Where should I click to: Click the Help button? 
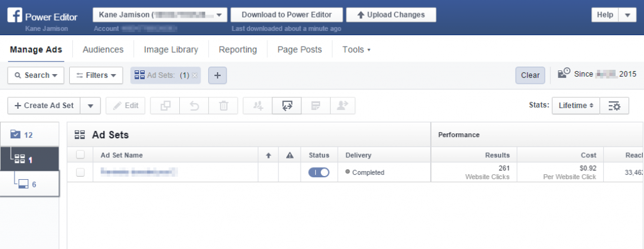[x=604, y=15]
